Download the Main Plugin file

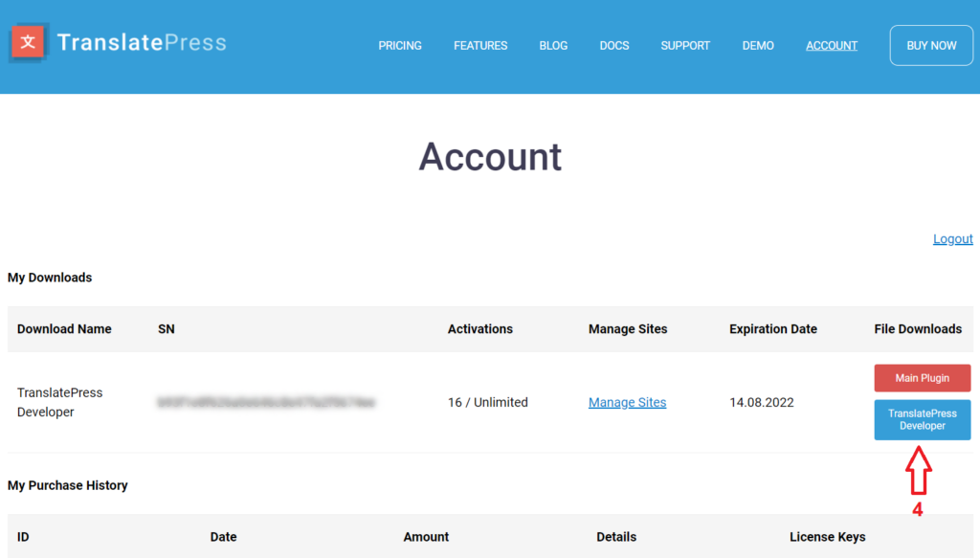[922, 378]
